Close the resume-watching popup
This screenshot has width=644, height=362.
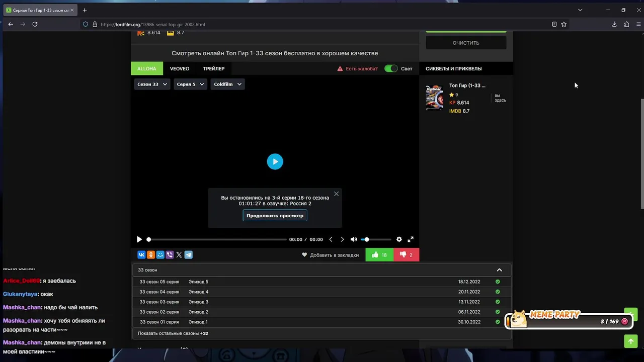pos(337,194)
